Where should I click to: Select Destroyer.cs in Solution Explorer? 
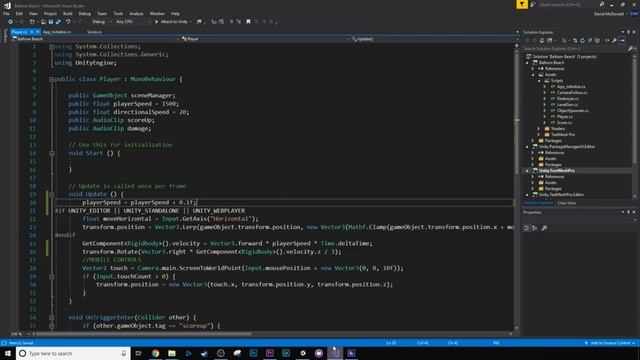[x=567, y=99]
